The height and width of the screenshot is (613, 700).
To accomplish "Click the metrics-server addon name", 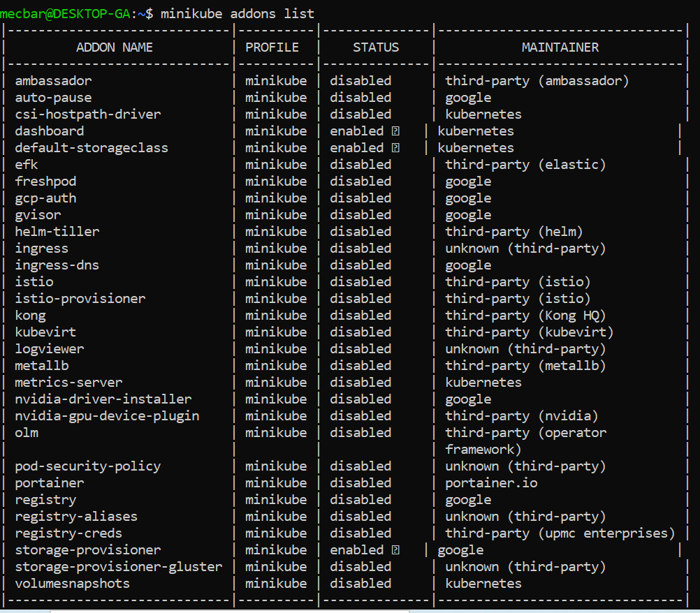I will point(68,383).
